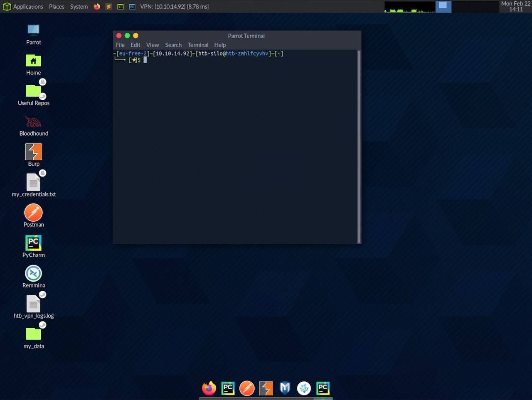Screen dimensions: 532x400
Task: Click the Firefox launcher in the top panel
Action: pyautogui.click(x=97, y=7)
